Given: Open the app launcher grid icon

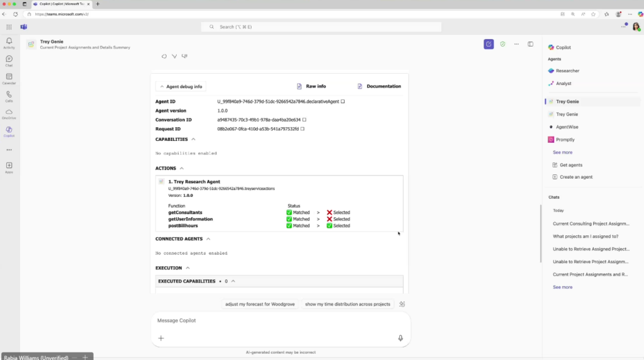Looking at the screenshot, I should point(9,26).
